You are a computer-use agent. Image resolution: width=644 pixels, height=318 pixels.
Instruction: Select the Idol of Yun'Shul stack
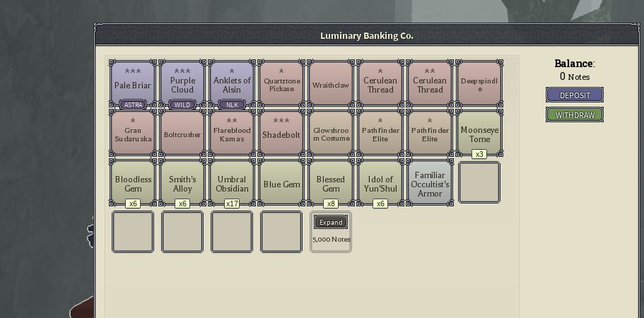click(x=380, y=183)
